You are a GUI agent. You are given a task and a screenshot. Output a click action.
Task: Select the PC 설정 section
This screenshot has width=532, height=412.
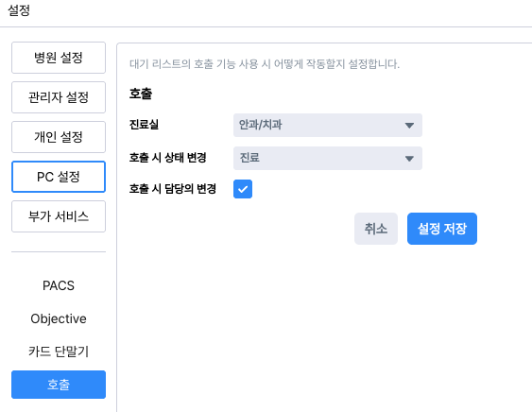(x=59, y=177)
